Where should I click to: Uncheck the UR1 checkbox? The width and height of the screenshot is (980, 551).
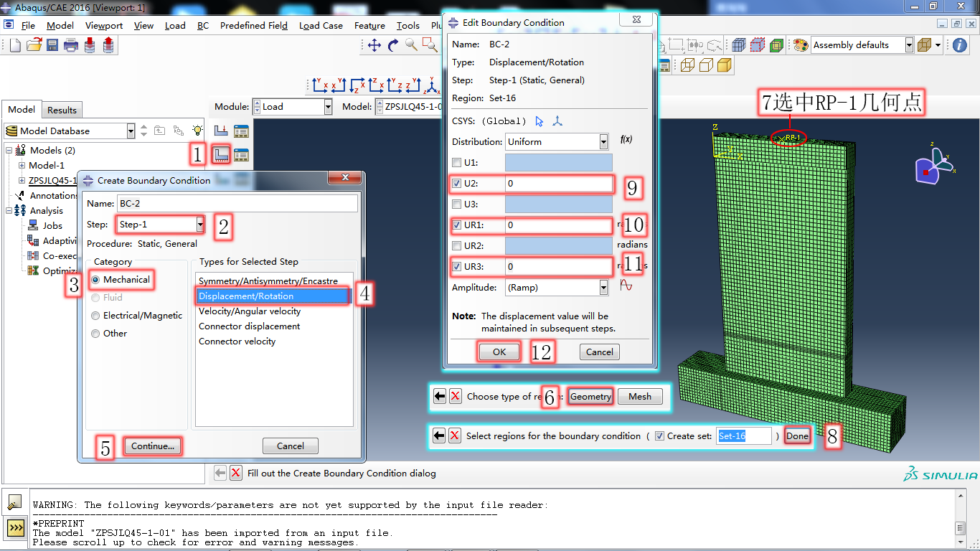pyautogui.click(x=457, y=225)
